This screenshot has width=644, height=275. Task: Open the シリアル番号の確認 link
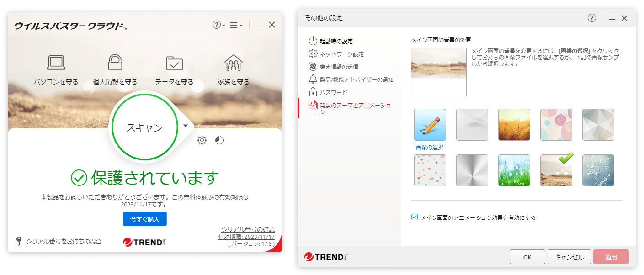pos(248,229)
